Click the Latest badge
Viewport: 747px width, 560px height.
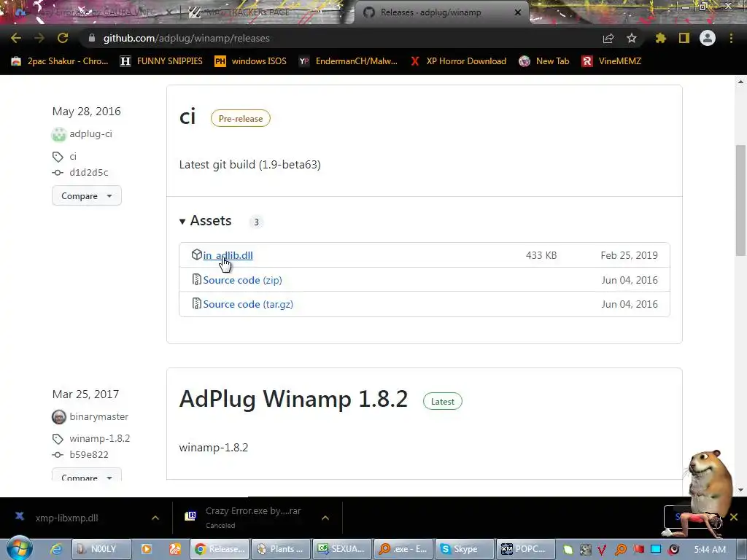pyautogui.click(x=443, y=402)
